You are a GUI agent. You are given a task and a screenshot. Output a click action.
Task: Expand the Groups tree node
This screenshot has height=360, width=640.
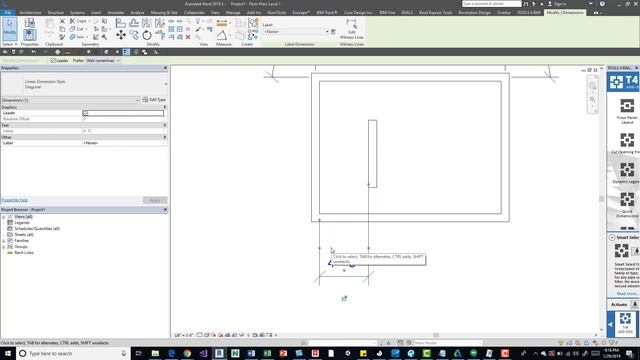(4, 247)
